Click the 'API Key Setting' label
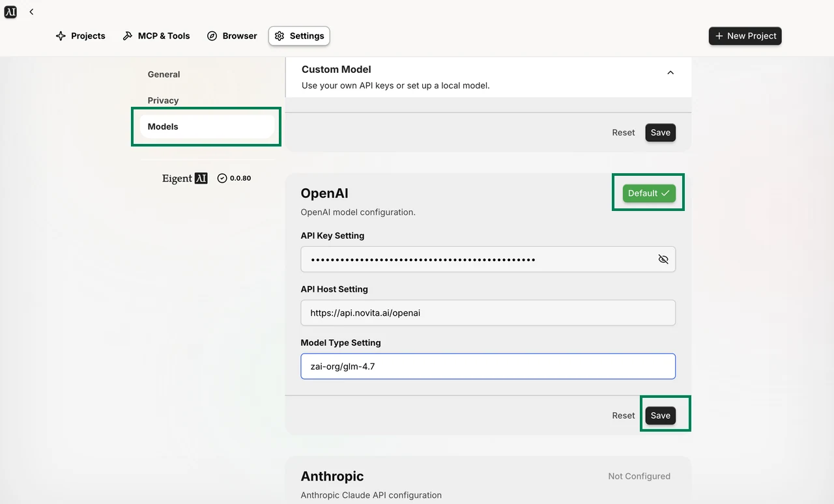 point(332,236)
